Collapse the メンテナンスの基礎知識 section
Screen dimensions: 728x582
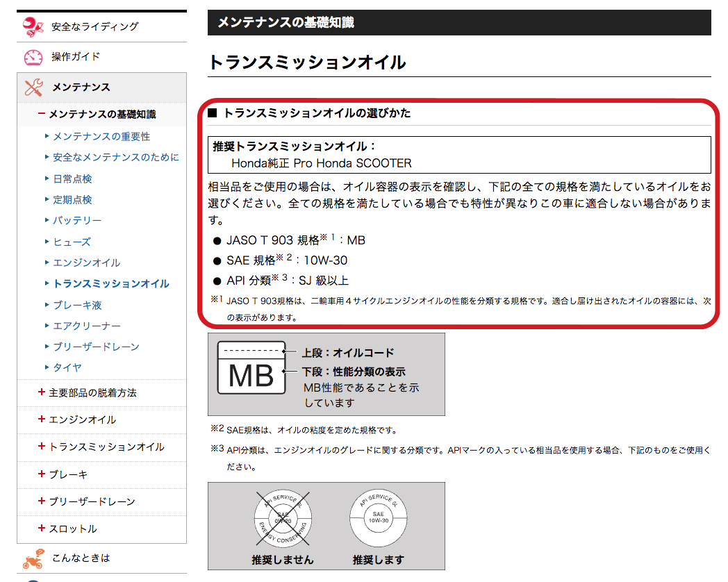(x=42, y=114)
